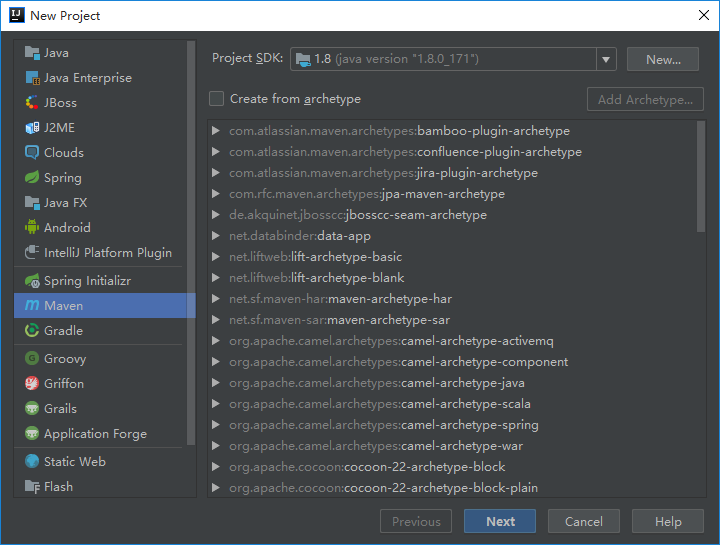This screenshot has height=545, width=720.
Task: Select the Grails icon
Action: coord(32,408)
